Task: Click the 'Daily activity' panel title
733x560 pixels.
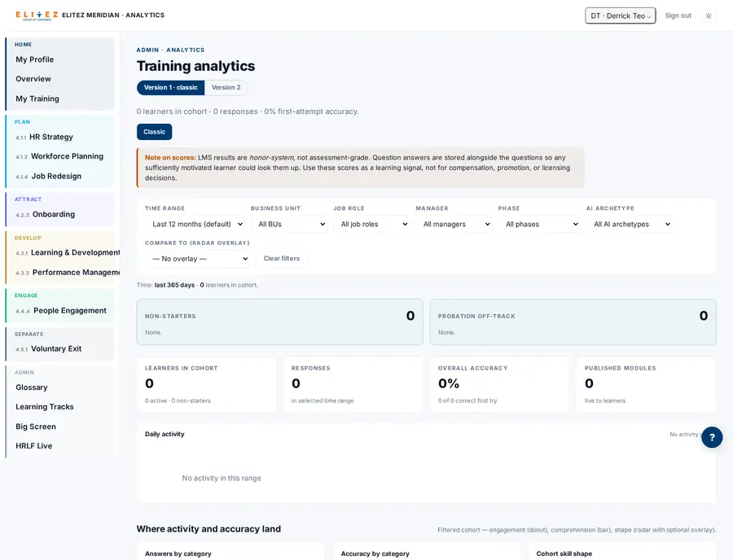Action: pos(165,435)
